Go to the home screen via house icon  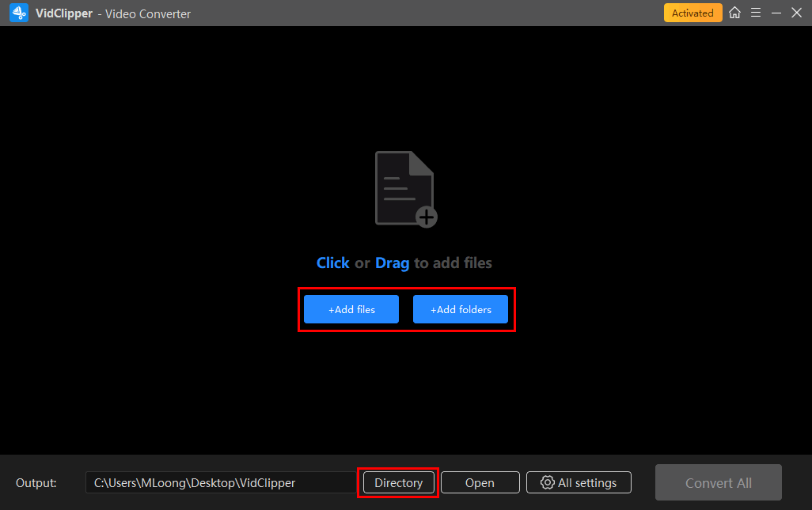pyautogui.click(x=735, y=13)
